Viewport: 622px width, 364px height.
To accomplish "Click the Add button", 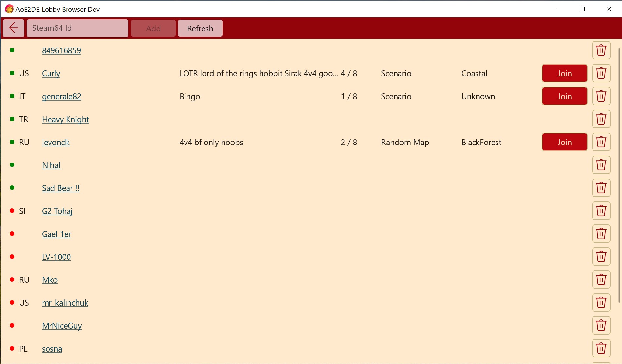I will [x=153, y=28].
